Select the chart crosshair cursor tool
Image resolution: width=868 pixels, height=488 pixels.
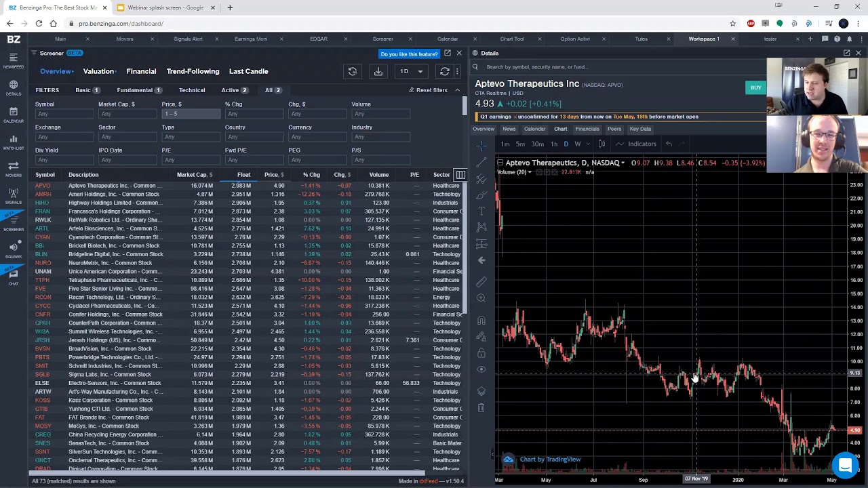[481, 145]
